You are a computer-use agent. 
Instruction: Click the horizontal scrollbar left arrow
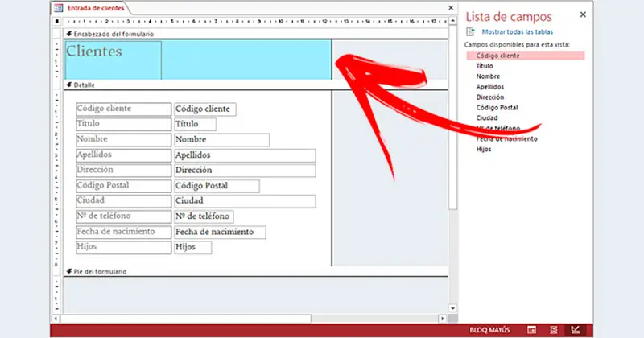[x=56, y=319]
